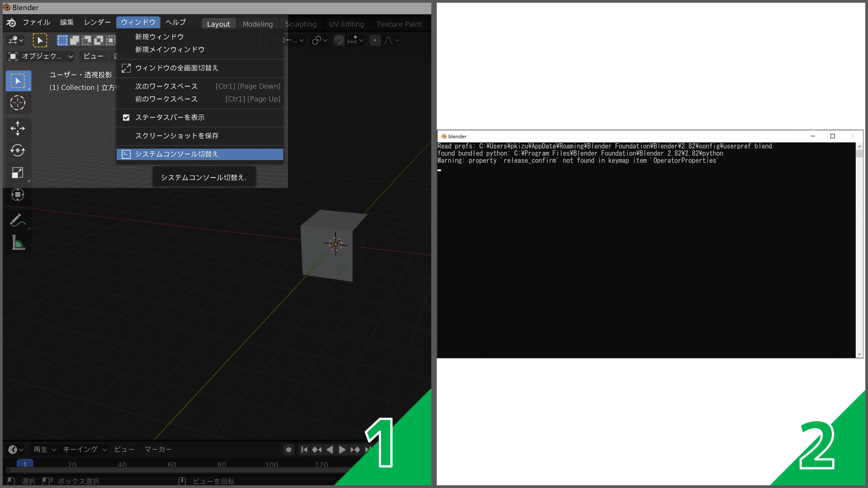
Task: Select the invert-selection mode icon
Action: (x=99, y=40)
